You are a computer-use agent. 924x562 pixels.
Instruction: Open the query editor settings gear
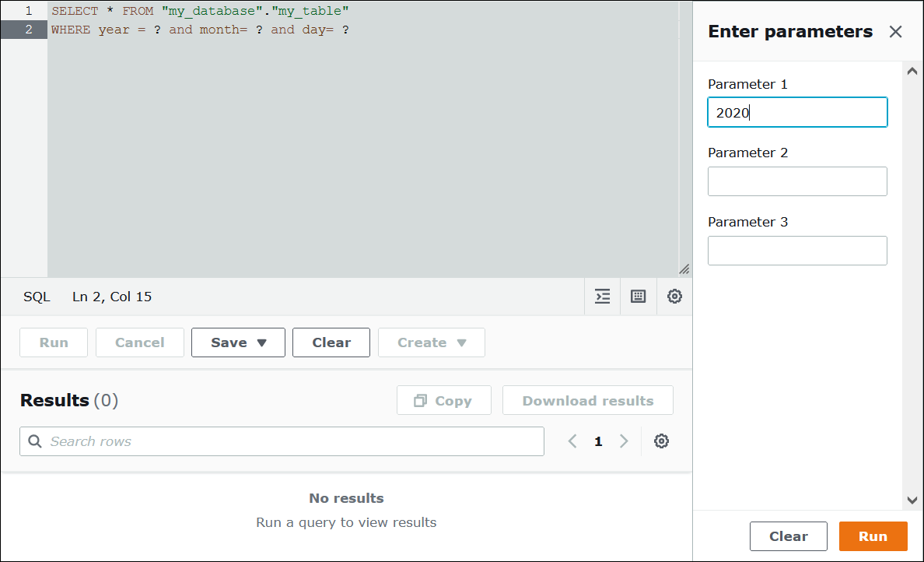tap(674, 297)
